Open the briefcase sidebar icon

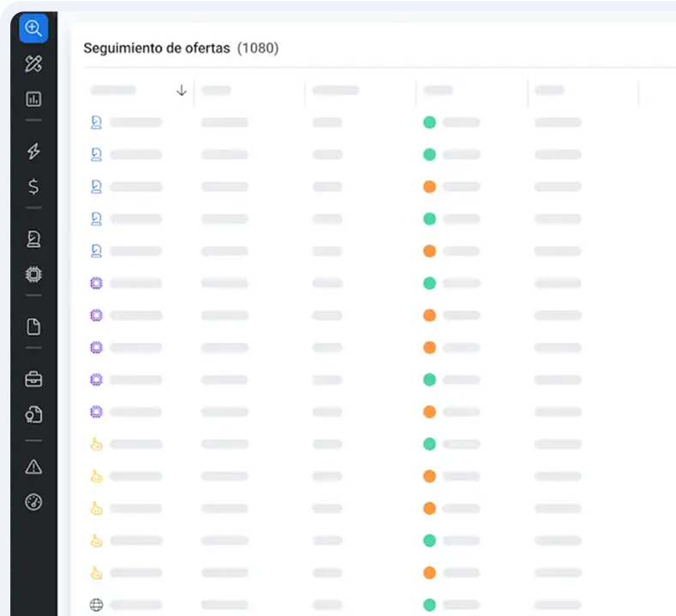pyautogui.click(x=33, y=380)
